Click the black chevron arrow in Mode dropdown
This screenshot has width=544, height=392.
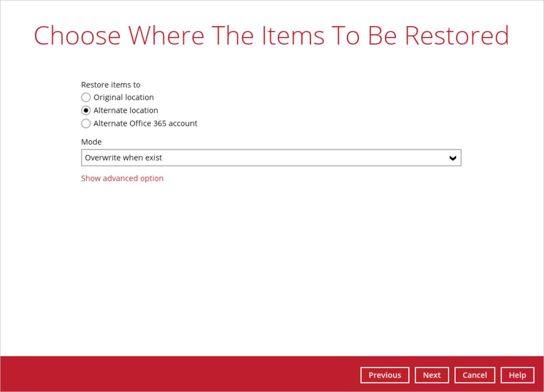click(453, 158)
